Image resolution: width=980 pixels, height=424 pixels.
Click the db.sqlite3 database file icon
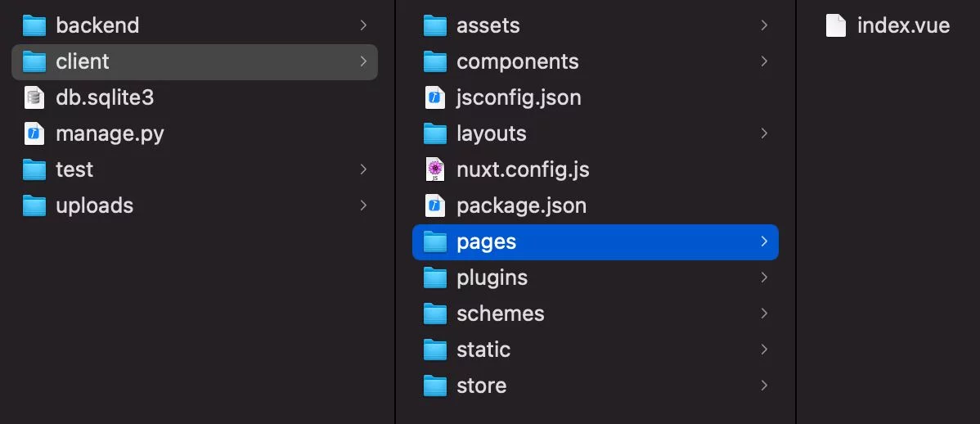tap(34, 97)
